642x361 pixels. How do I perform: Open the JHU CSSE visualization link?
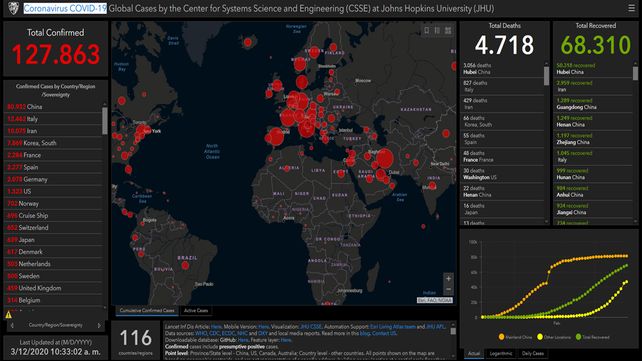click(311, 327)
